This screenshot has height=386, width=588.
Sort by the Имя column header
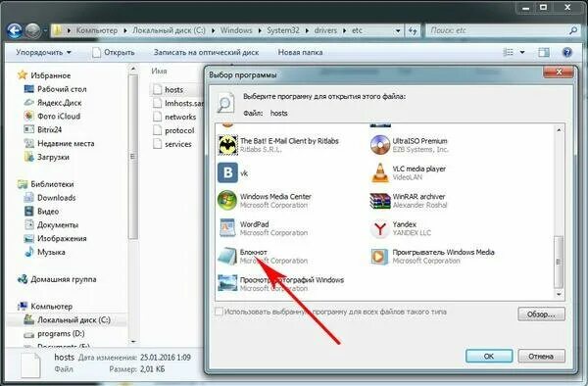click(160, 71)
